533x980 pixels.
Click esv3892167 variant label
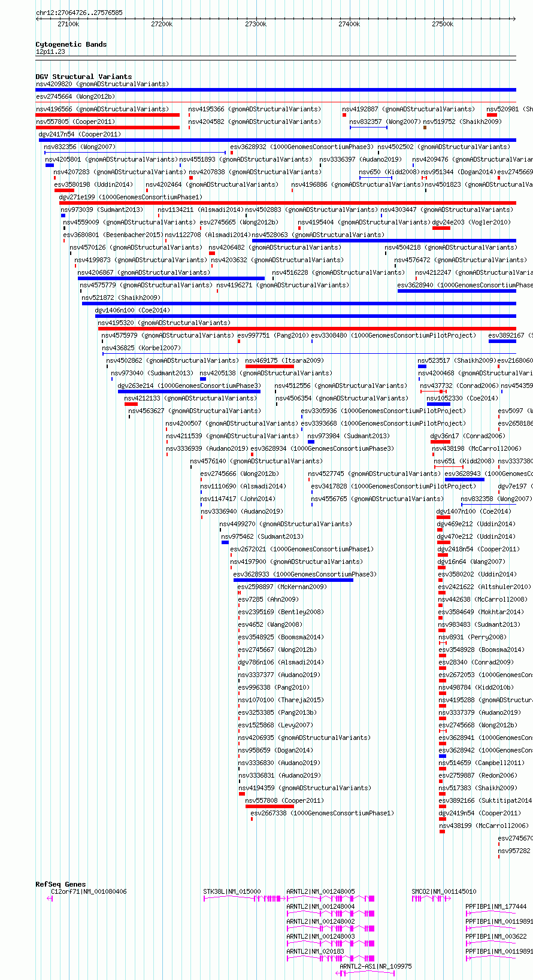(x=510, y=335)
